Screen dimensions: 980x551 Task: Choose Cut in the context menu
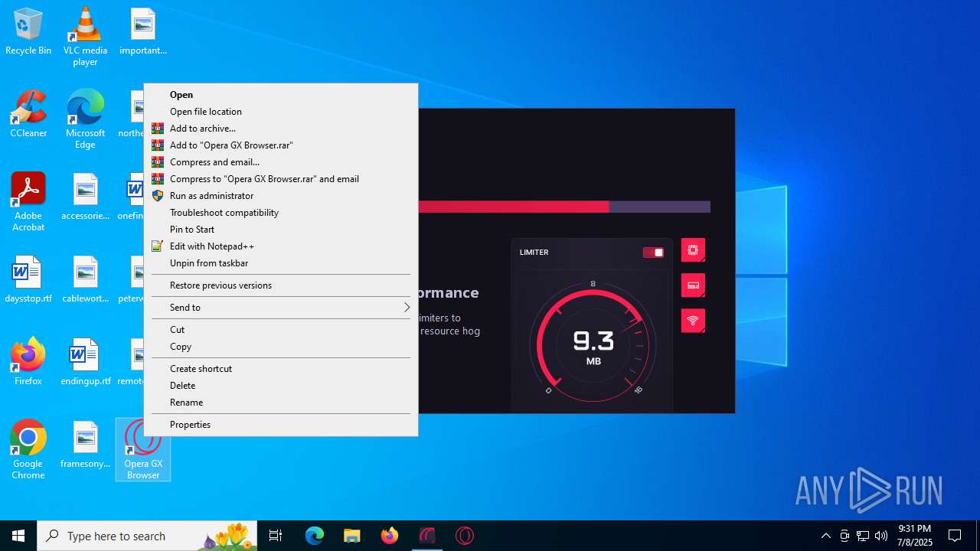[x=281, y=330]
